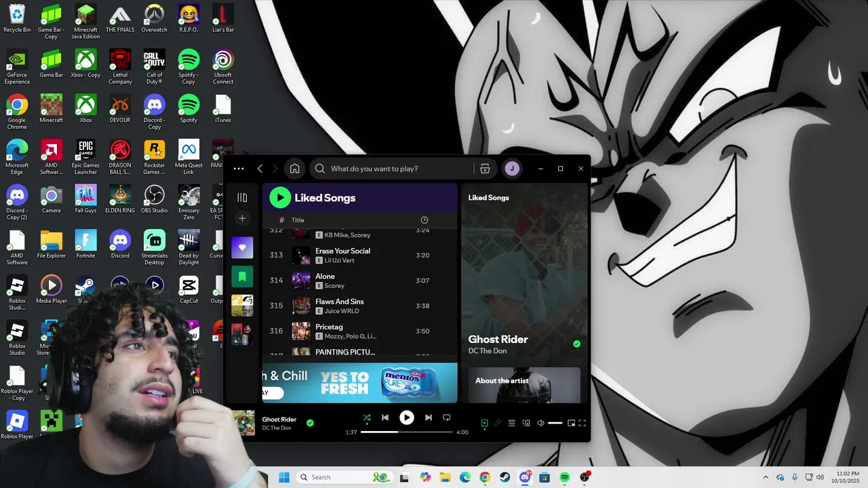Open Connect to a device
This screenshot has height=488, width=868.
(526, 423)
